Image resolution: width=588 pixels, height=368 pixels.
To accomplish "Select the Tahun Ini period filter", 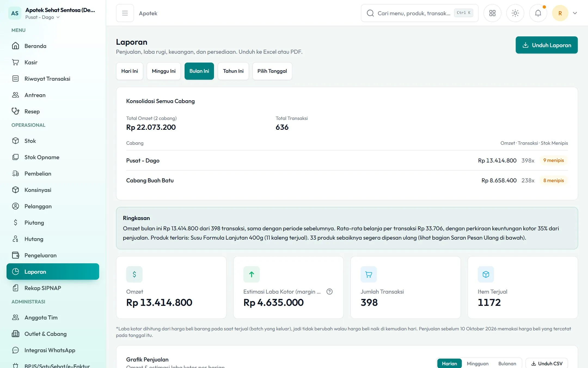I will (x=233, y=71).
